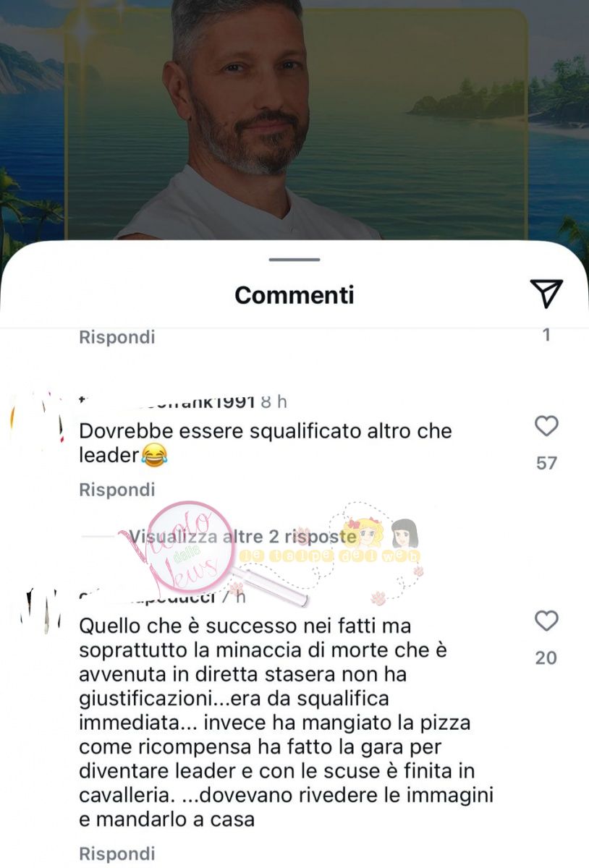Click Rispondi under the minaccia di morte comment

click(x=116, y=854)
